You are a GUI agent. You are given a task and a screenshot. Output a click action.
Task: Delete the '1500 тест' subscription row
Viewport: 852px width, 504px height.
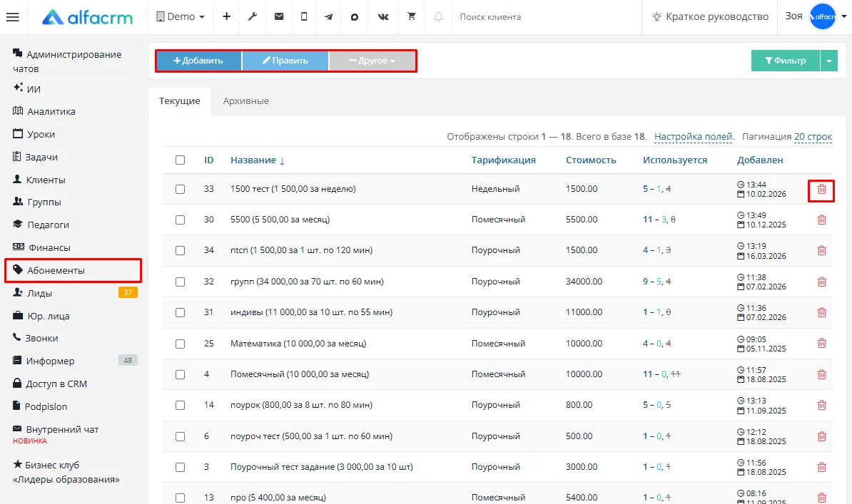(x=821, y=190)
